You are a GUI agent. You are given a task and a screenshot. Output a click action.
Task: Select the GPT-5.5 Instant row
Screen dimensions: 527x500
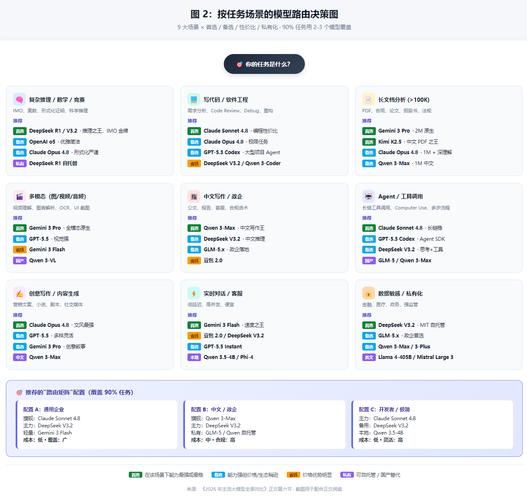[x=215, y=346]
